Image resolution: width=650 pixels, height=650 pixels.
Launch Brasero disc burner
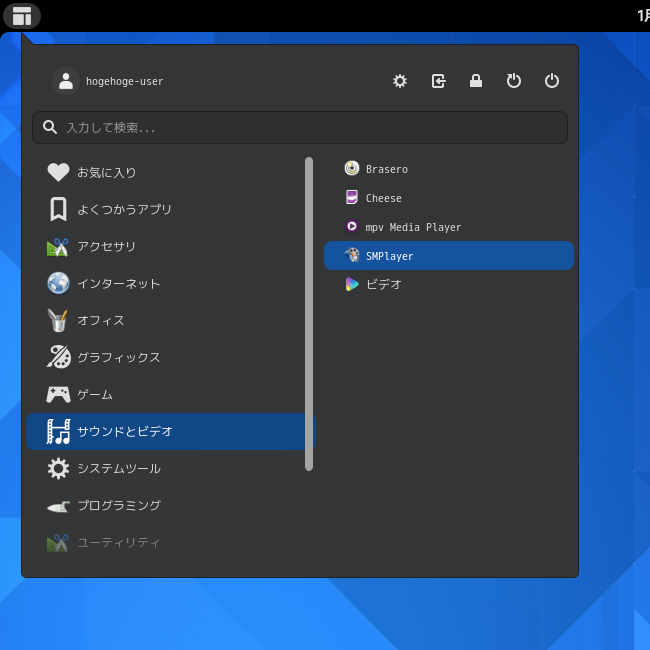click(x=449, y=169)
